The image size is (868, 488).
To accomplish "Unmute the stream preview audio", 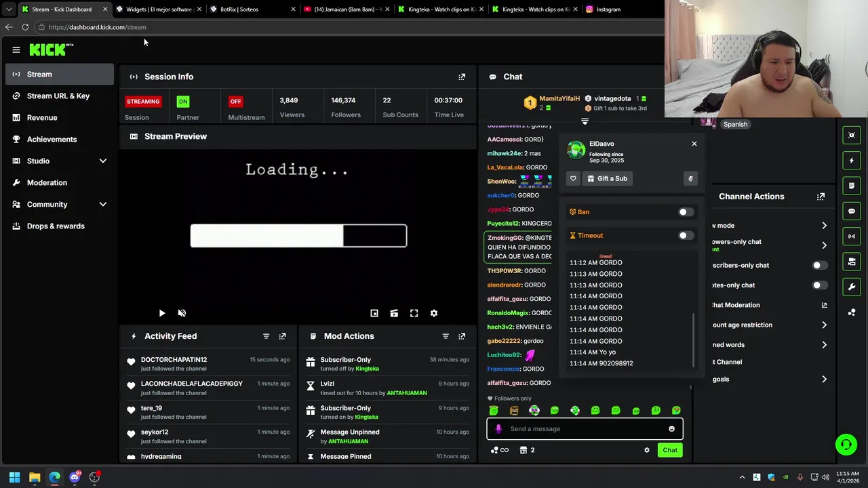I will [x=182, y=313].
